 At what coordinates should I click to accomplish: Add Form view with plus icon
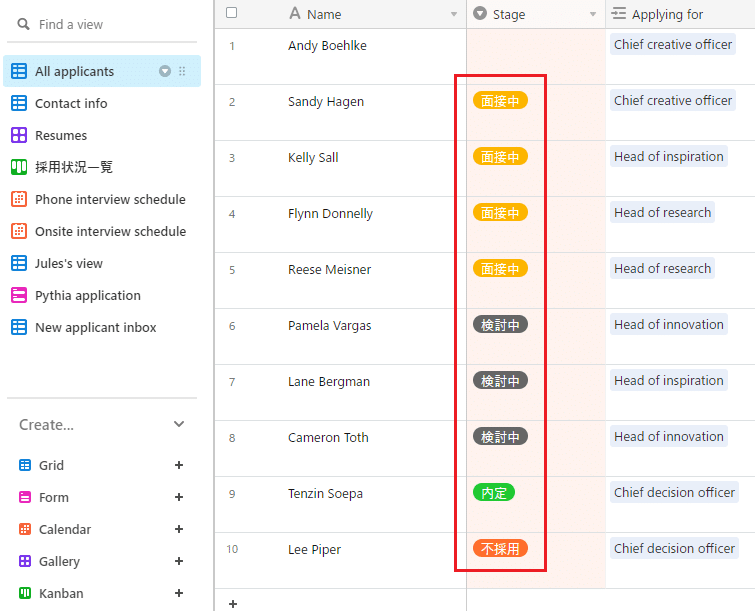click(x=179, y=497)
